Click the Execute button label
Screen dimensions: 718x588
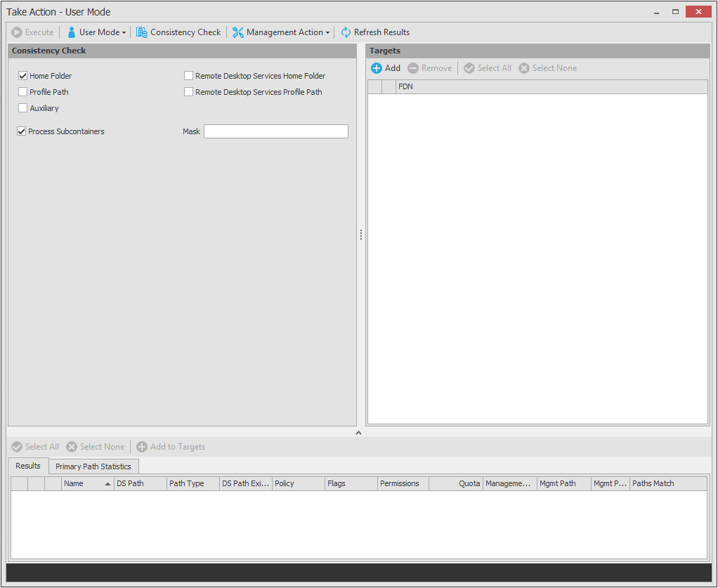tap(39, 32)
